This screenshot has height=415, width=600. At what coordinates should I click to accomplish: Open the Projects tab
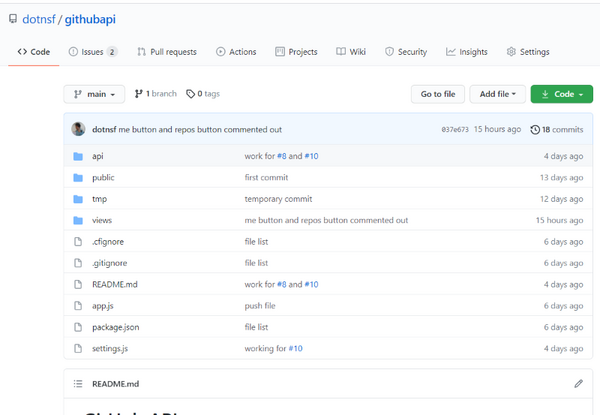point(296,52)
